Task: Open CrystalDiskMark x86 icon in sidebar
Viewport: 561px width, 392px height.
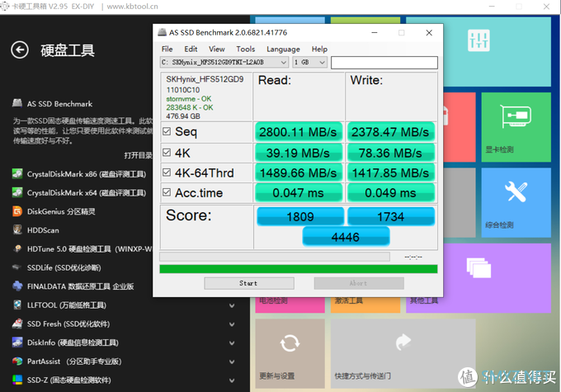Action: click(17, 174)
